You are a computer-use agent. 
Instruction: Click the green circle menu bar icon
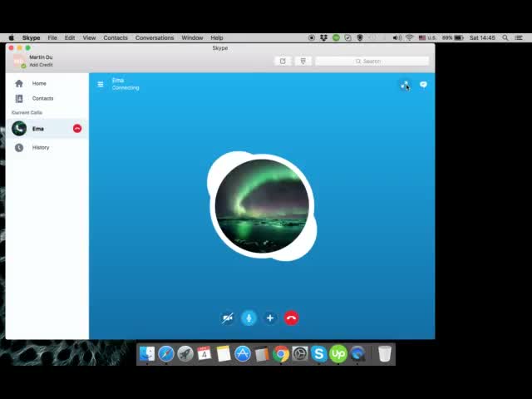click(336, 37)
